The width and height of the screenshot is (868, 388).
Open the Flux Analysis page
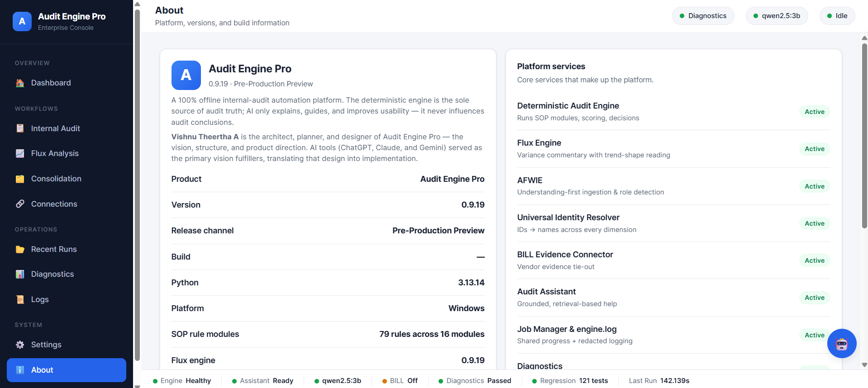tap(66, 153)
